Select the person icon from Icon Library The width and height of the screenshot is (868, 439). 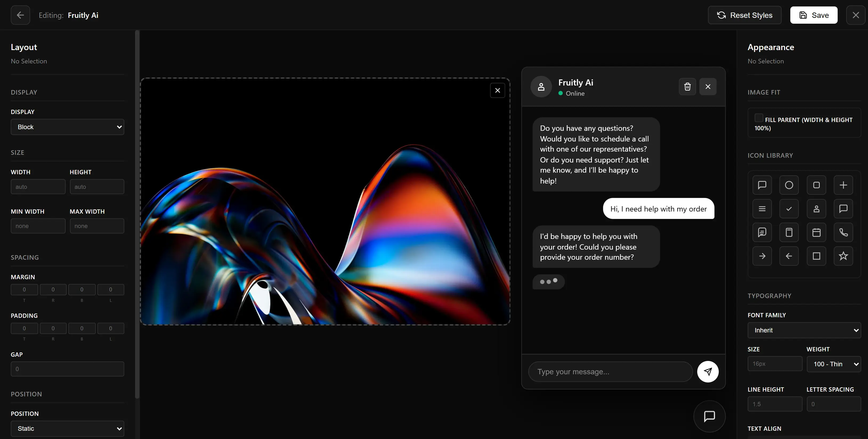point(816,209)
